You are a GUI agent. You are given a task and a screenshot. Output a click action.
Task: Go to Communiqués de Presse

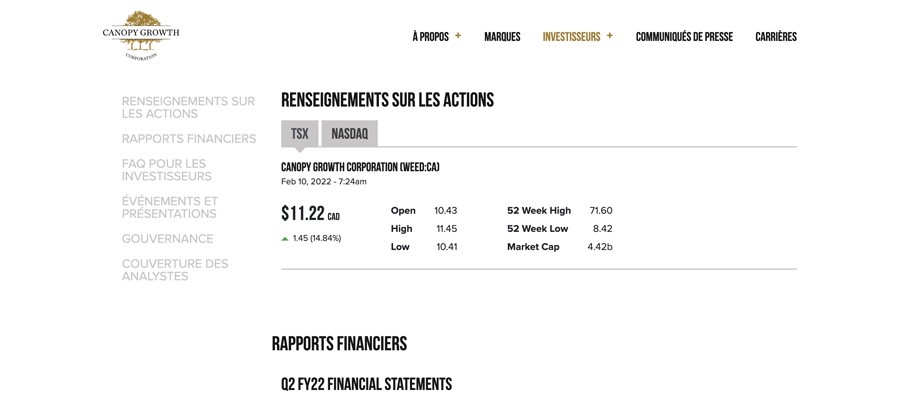tap(684, 37)
